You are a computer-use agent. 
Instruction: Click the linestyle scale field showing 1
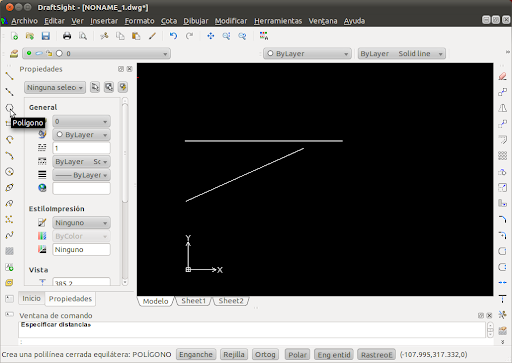tap(81, 148)
